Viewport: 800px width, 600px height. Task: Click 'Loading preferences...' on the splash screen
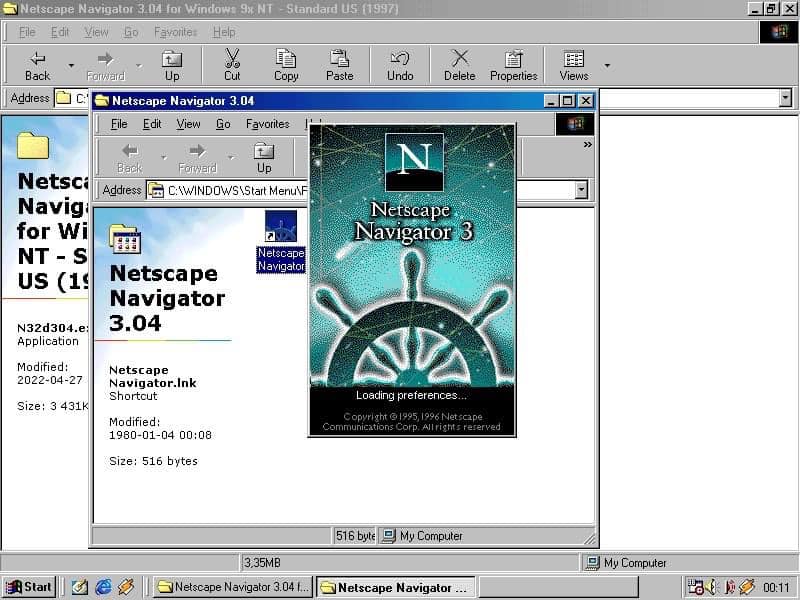[x=411, y=395]
